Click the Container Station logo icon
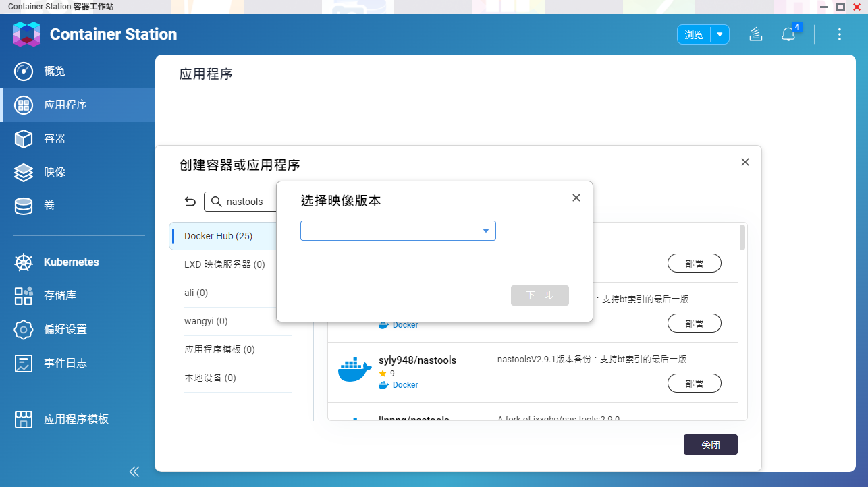The image size is (868, 487). (27, 34)
